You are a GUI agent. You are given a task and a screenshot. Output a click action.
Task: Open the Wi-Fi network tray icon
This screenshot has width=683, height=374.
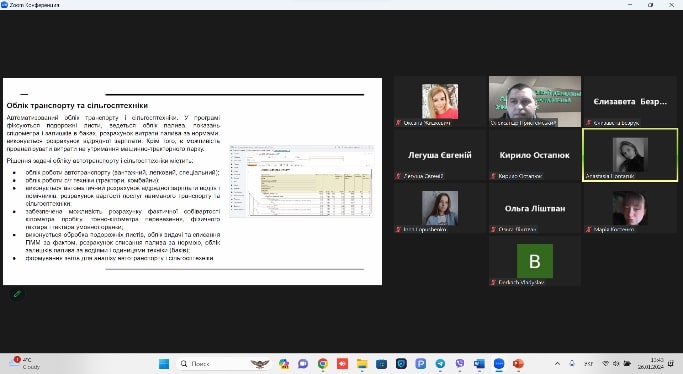pyautogui.click(x=605, y=364)
